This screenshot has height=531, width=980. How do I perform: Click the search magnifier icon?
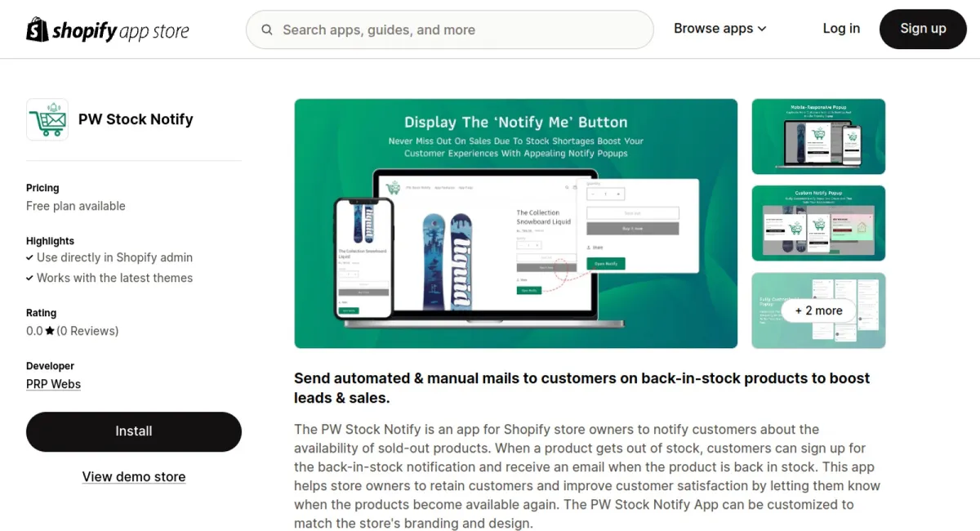(x=267, y=30)
